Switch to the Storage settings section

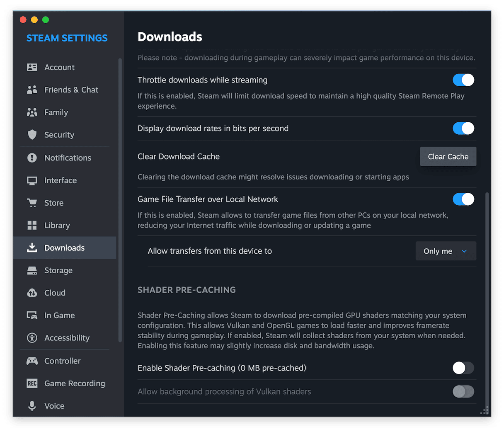point(58,270)
